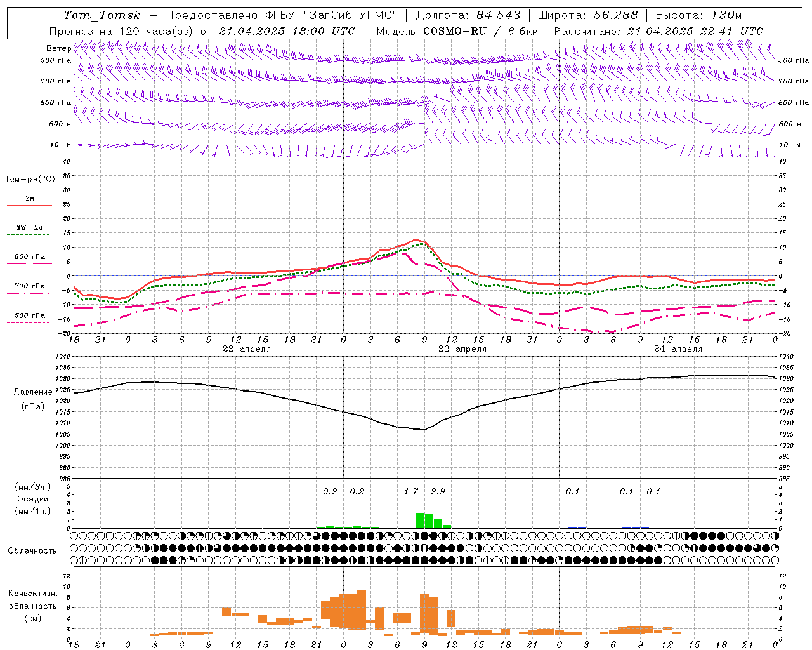Screen dimensions: 812x650
Task: Click the Tom_Tomsk station title
Action: pyautogui.click(x=102, y=15)
